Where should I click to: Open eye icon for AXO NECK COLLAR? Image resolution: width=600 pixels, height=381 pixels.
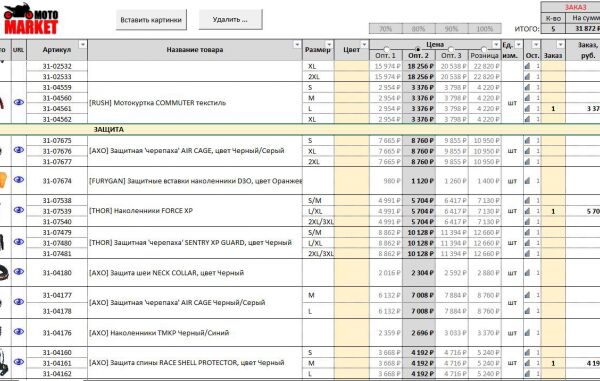click(19, 272)
